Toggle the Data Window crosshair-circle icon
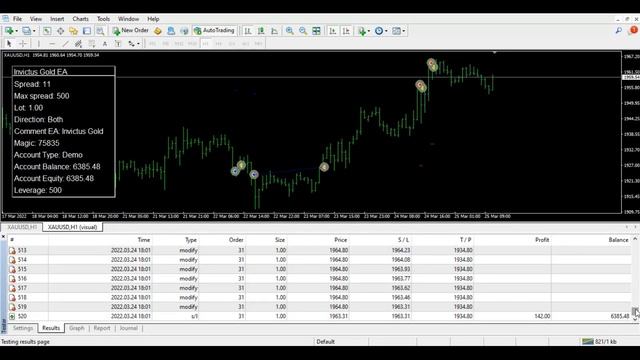 click(60, 31)
